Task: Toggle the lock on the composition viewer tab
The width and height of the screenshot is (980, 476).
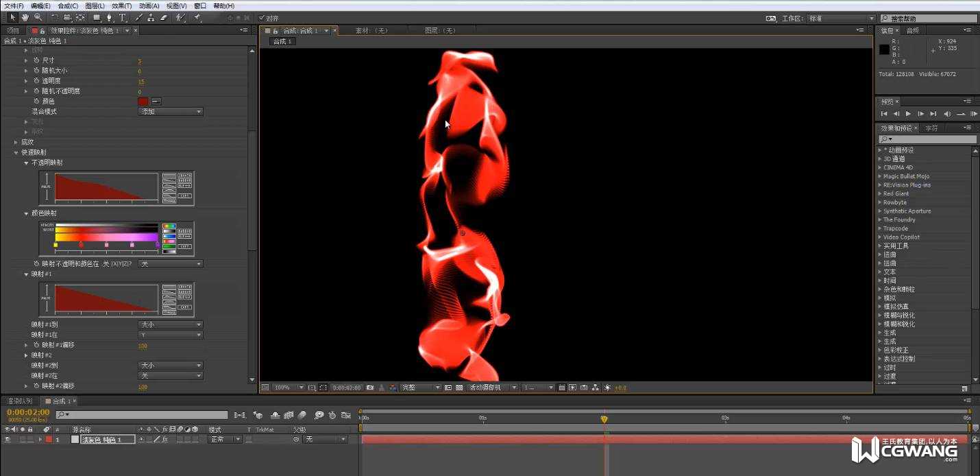Action: tap(275, 31)
